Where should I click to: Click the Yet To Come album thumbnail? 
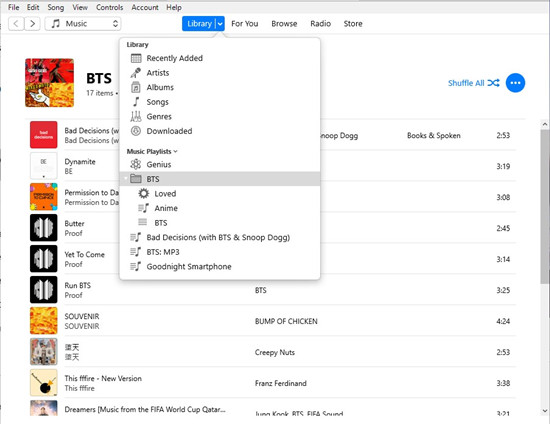click(x=43, y=259)
